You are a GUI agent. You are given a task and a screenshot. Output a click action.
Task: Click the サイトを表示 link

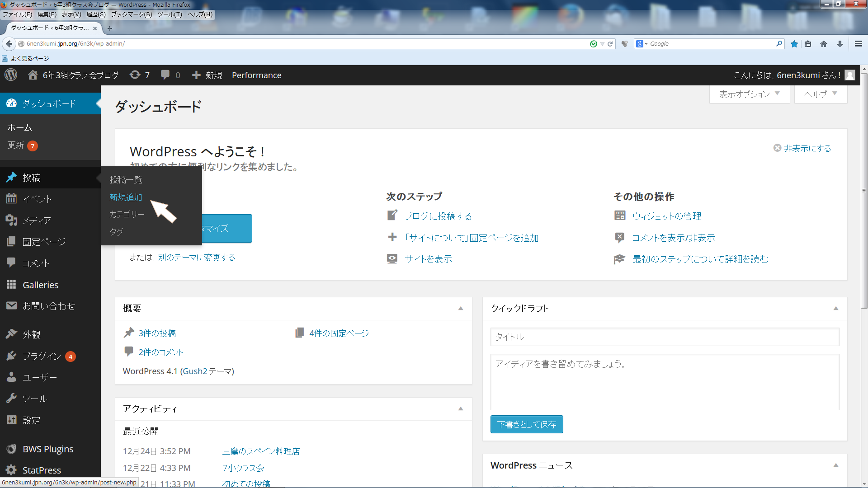tap(428, 259)
